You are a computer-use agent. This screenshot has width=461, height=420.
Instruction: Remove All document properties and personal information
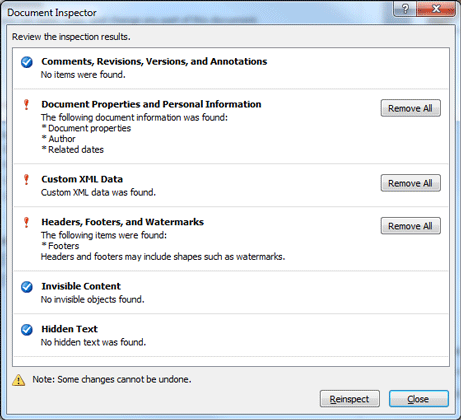pyautogui.click(x=411, y=108)
